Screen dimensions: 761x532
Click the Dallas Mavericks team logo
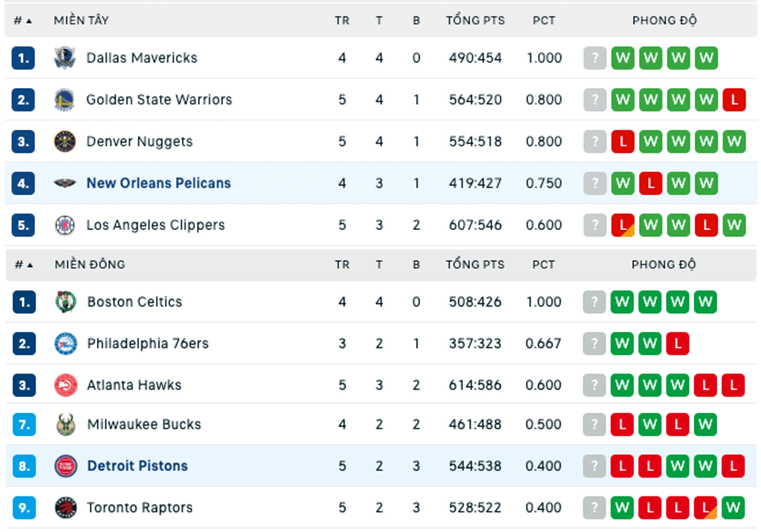pyautogui.click(x=65, y=58)
